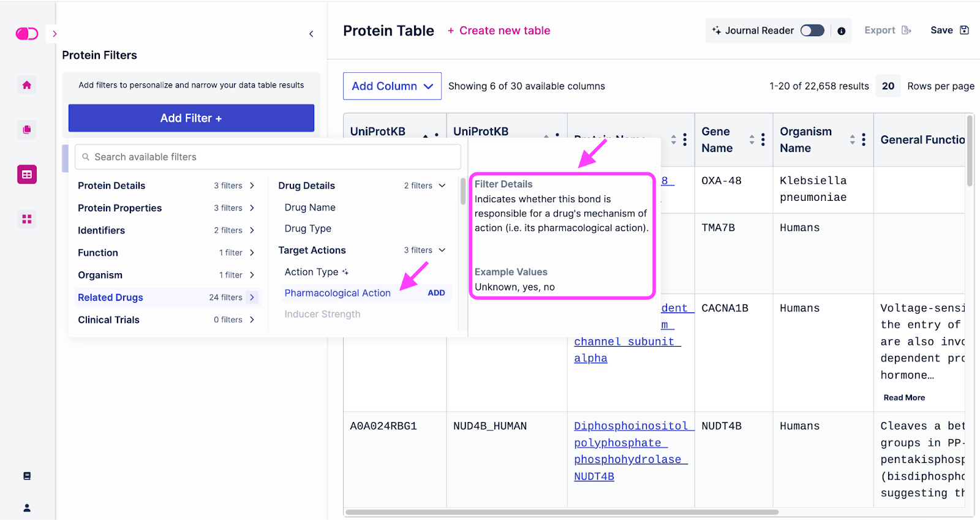The height and width of the screenshot is (520, 980).
Task: Collapse the Target Actions filter group
Action: (x=442, y=250)
